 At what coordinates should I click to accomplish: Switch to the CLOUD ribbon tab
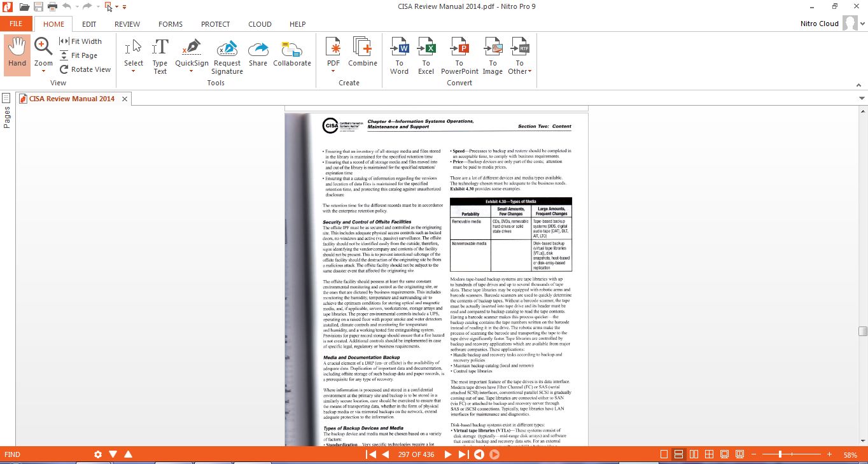260,24
